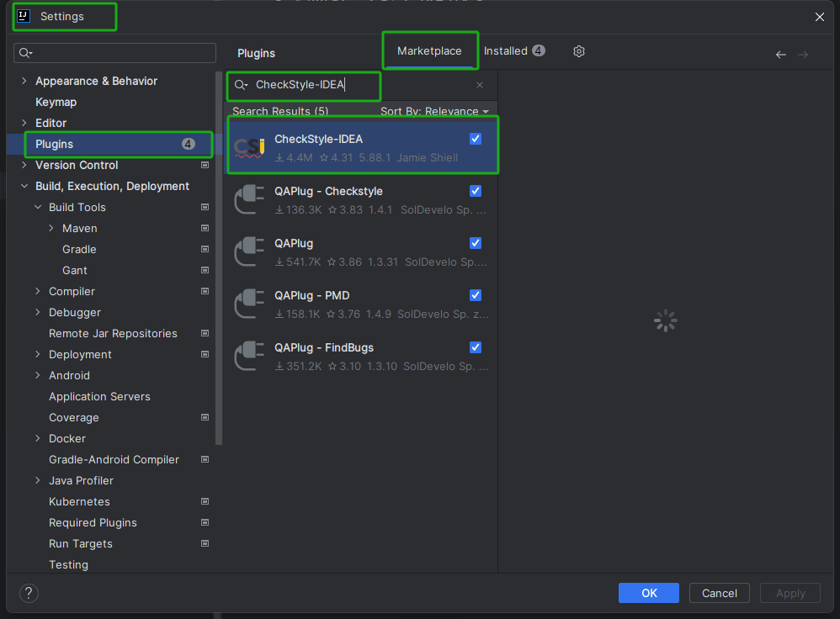Toggle the QAPlug - Checkstyle checkbox
This screenshot has width=840, height=619.
[x=476, y=191]
